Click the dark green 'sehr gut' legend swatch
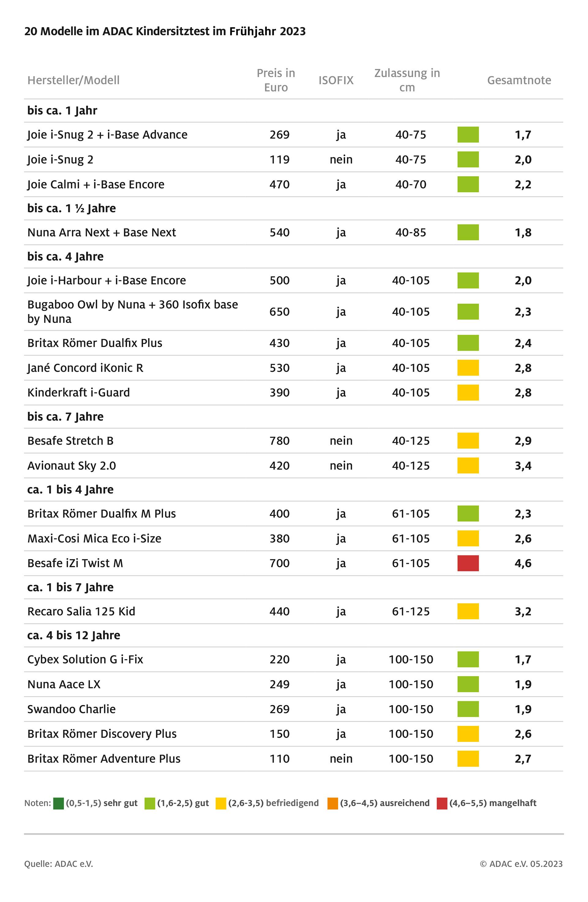This screenshot has height=902, width=588. pos(58,803)
